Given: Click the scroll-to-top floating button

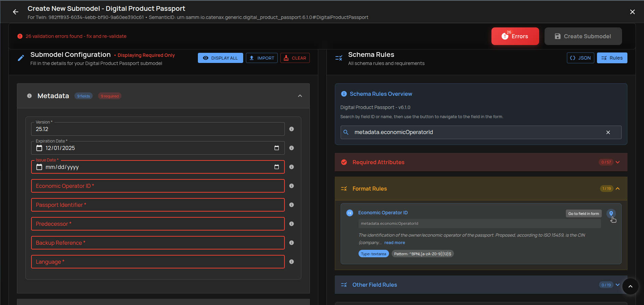Looking at the screenshot, I should [630, 286].
